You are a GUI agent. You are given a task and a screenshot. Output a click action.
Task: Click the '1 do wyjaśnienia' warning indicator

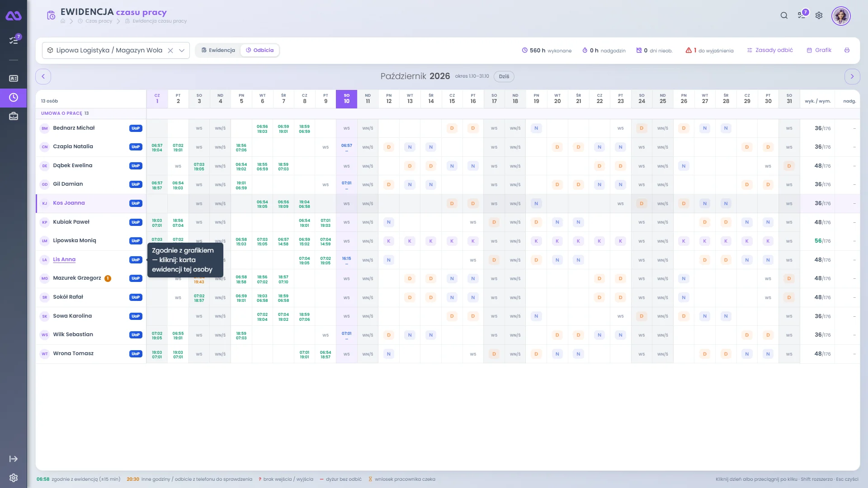click(x=709, y=51)
